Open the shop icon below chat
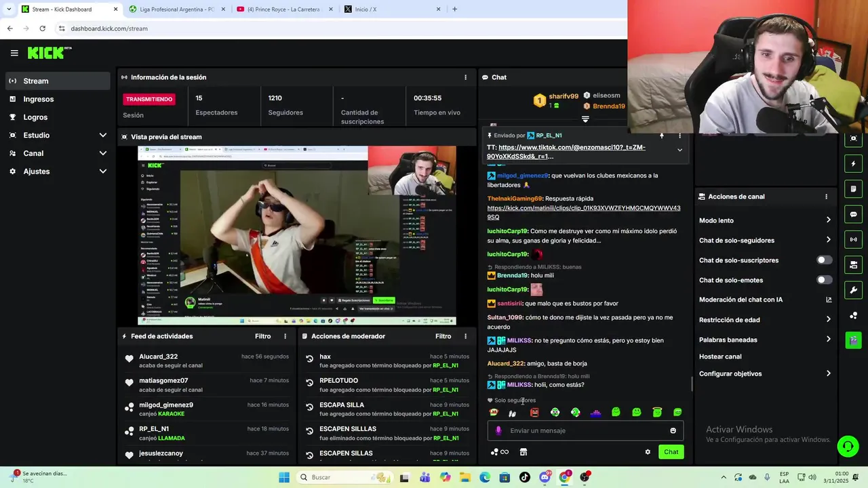868x488 pixels. [523, 452]
